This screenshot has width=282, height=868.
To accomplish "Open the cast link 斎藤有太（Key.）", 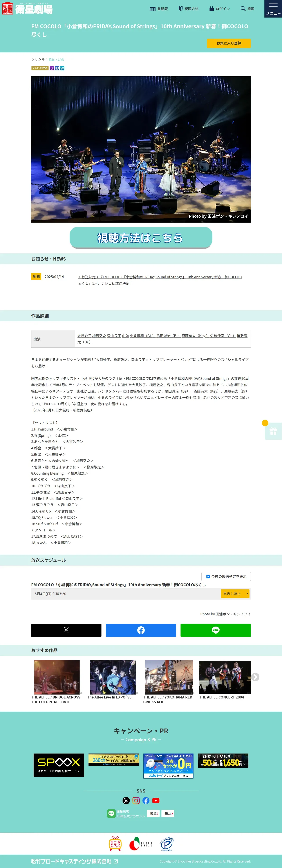I will click(x=195, y=336).
